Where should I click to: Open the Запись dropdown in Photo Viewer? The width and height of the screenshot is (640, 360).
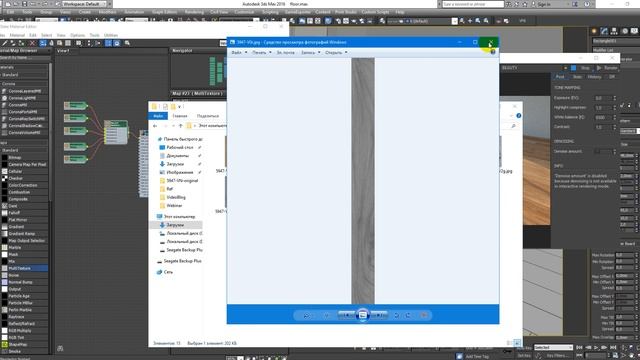click(310, 53)
